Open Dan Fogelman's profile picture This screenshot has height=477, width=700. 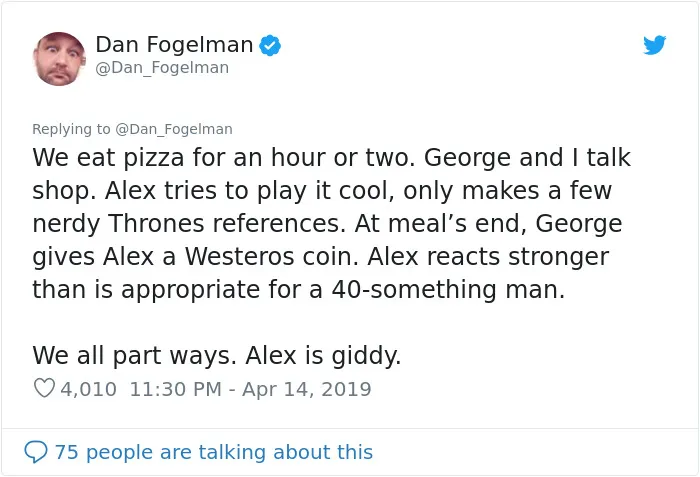pos(59,59)
